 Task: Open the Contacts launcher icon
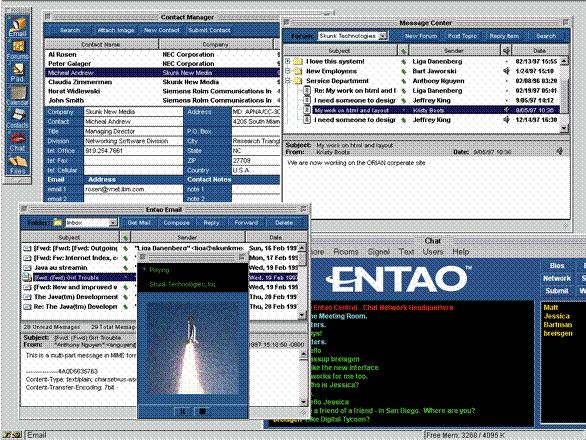17,118
